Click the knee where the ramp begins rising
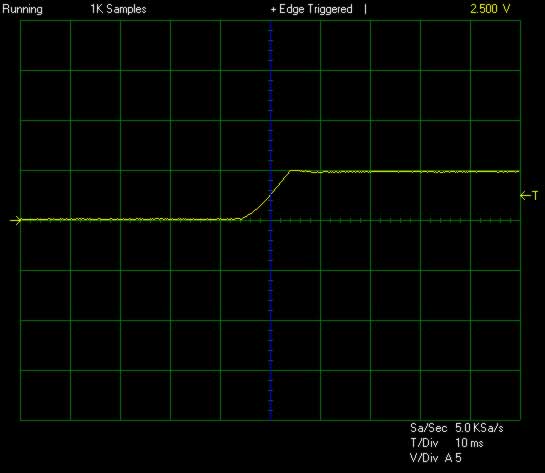The width and height of the screenshot is (545, 473). [x=242, y=219]
